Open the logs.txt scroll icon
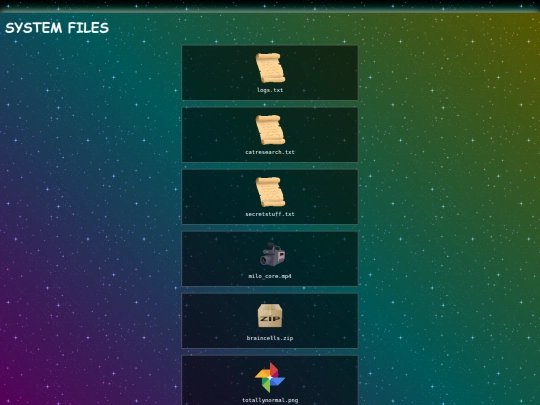Image resolution: width=540 pixels, height=405 pixels. 270,68
